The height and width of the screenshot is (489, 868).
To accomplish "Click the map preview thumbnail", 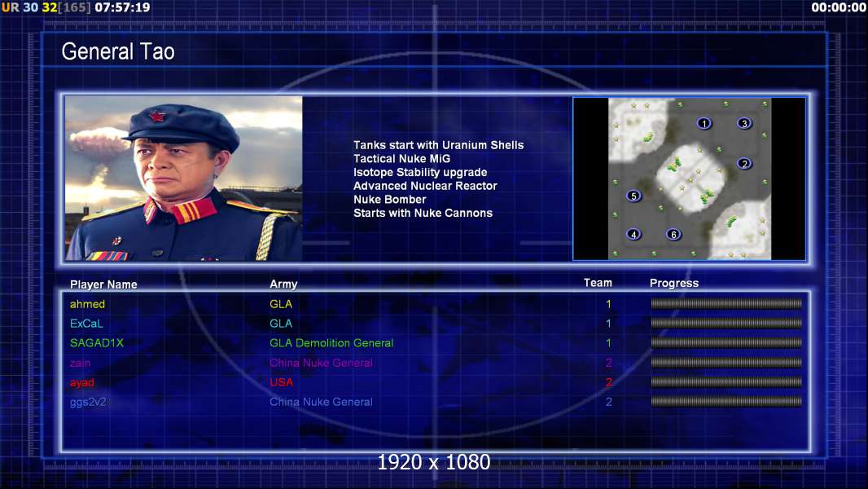I will (689, 178).
